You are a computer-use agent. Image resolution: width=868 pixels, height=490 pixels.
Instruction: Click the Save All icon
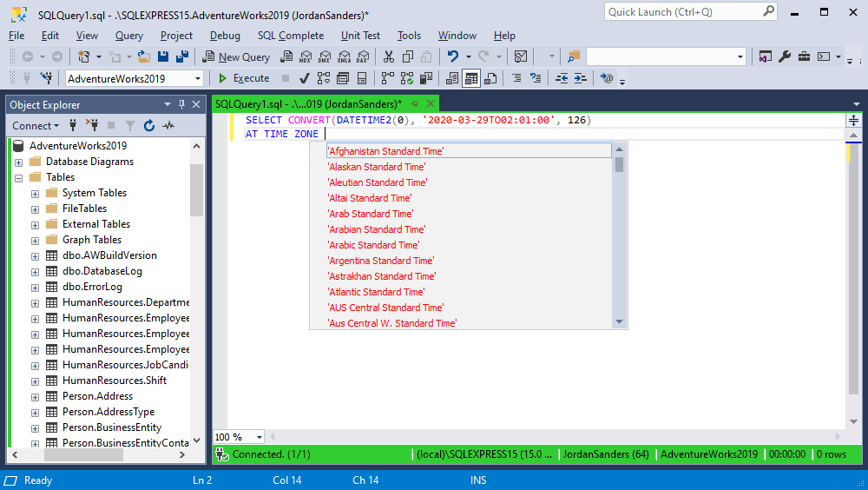[182, 56]
